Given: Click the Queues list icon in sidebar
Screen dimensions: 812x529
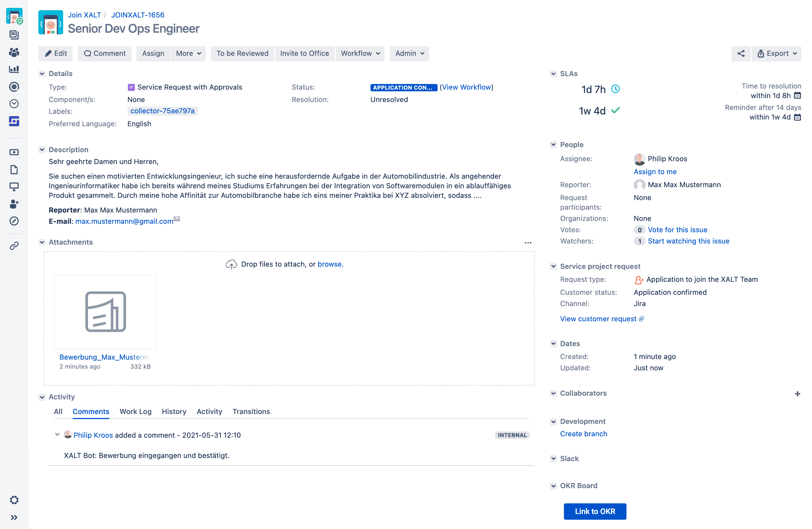Looking at the screenshot, I should point(14,35).
